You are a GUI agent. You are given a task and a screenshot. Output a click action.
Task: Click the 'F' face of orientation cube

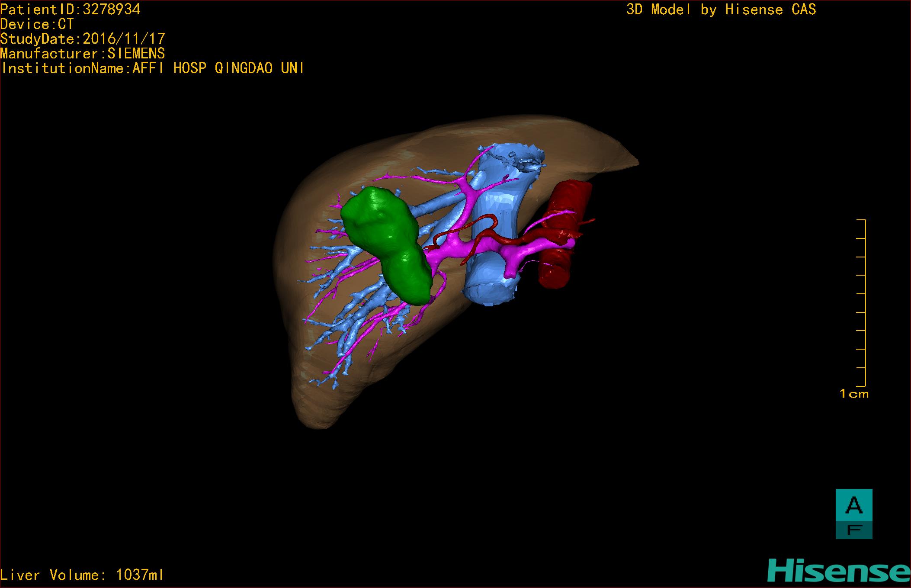point(853,530)
